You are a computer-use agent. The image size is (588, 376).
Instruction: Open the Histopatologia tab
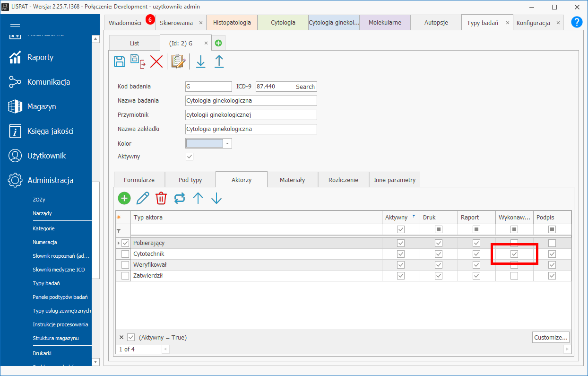pos(232,22)
